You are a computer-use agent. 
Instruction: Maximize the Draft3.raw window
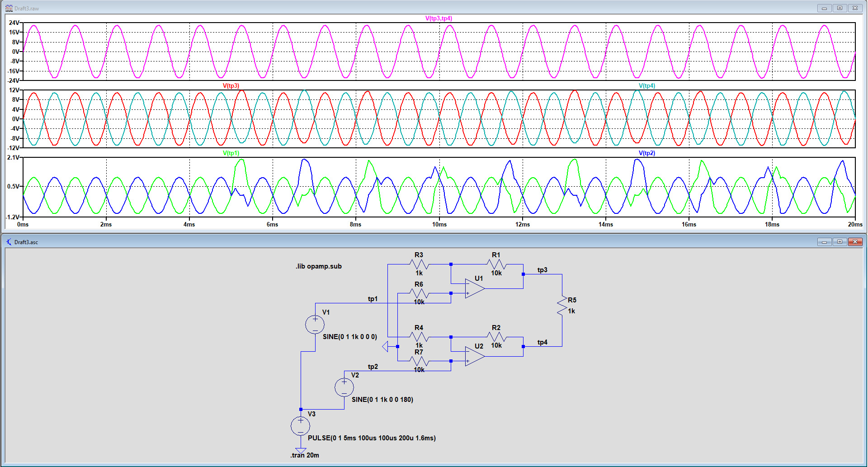(x=840, y=8)
